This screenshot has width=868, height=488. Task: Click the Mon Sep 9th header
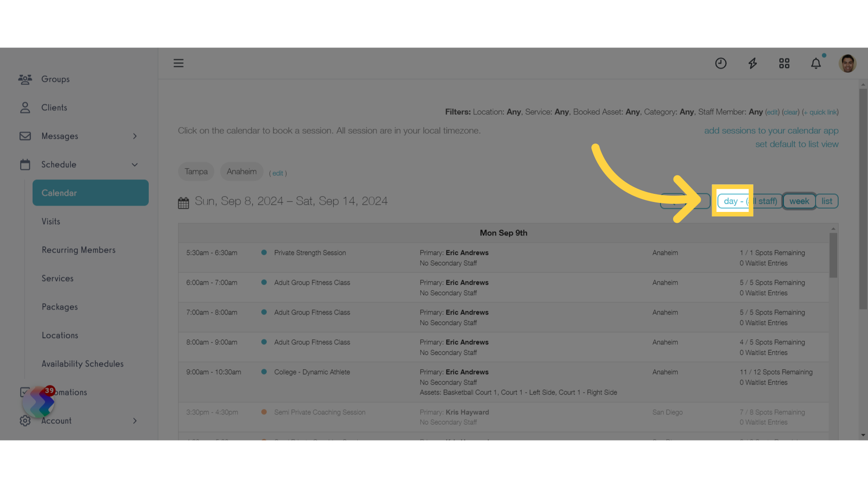[504, 233]
